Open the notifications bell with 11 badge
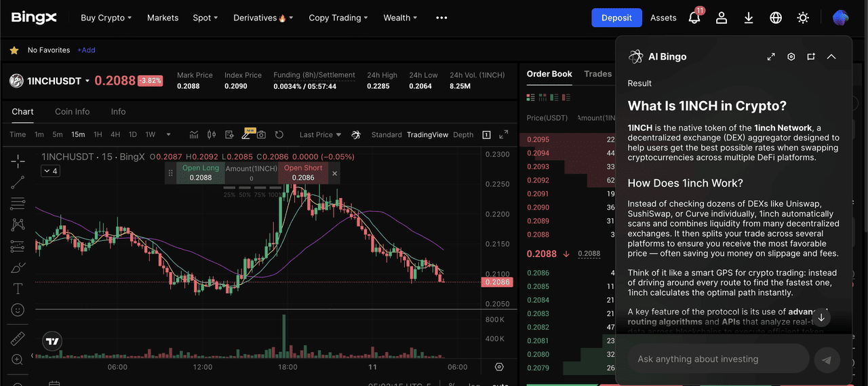The width and height of the screenshot is (868, 386). tap(694, 18)
